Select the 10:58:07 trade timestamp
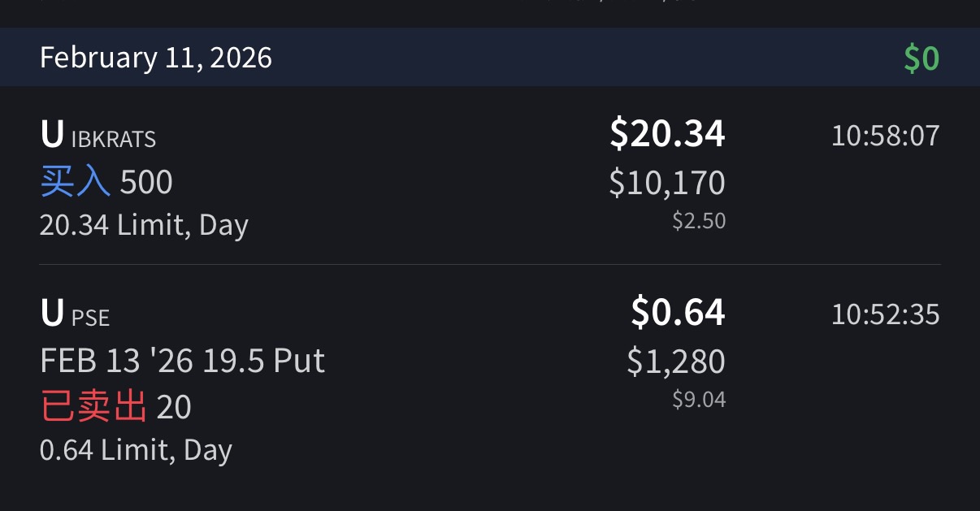The image size is (980, 511). [885, 135]
